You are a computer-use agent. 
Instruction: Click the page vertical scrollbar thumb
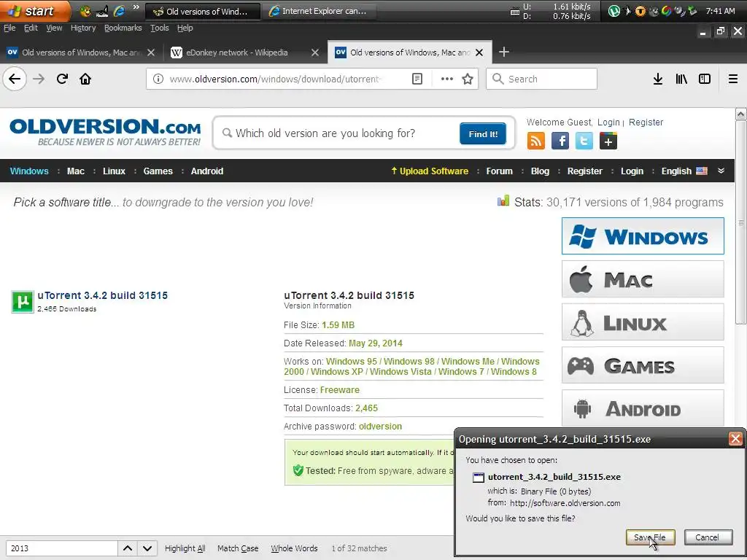point(741,222)
